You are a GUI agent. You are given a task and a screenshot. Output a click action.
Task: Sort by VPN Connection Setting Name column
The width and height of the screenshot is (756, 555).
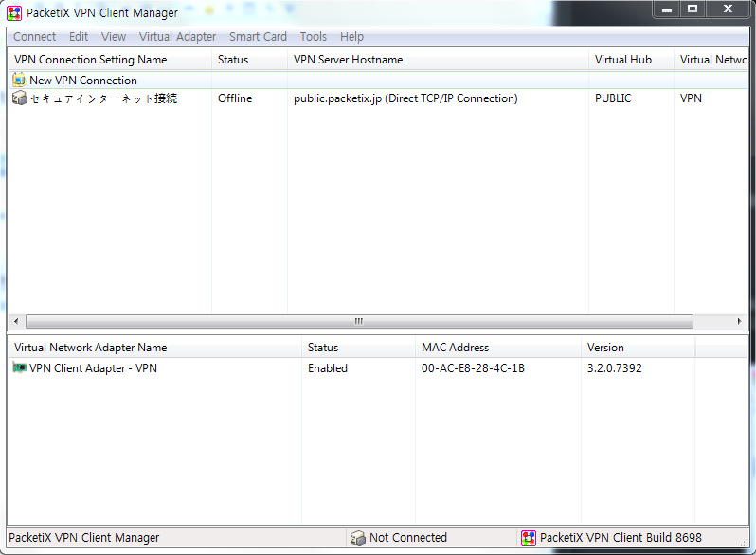(x=110, y=60)
